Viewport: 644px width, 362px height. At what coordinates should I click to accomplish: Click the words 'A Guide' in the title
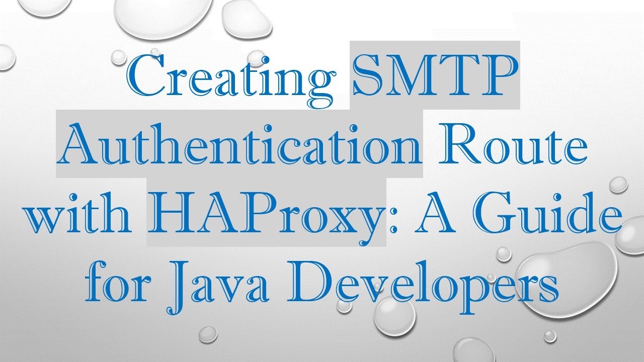tap(518, 212)
